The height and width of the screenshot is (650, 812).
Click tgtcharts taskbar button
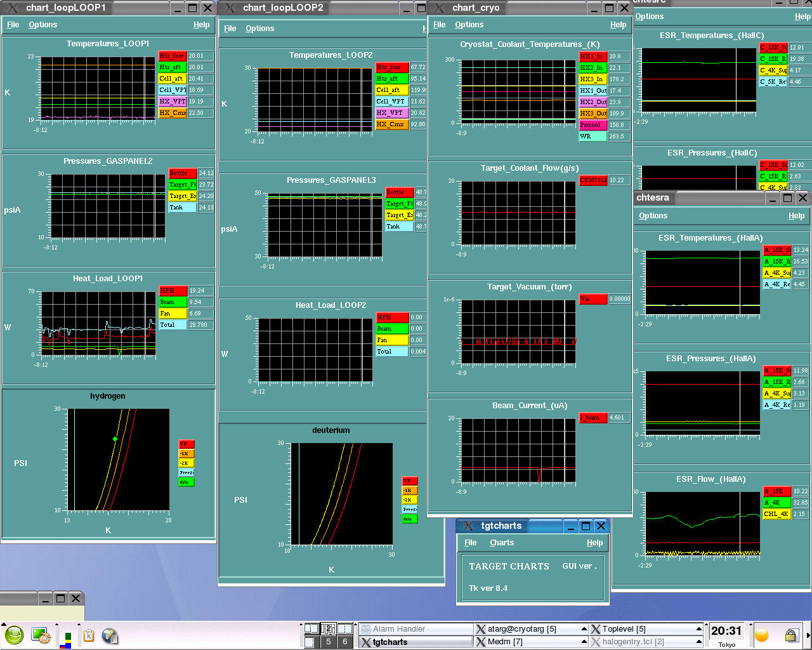tap(416, 642)
